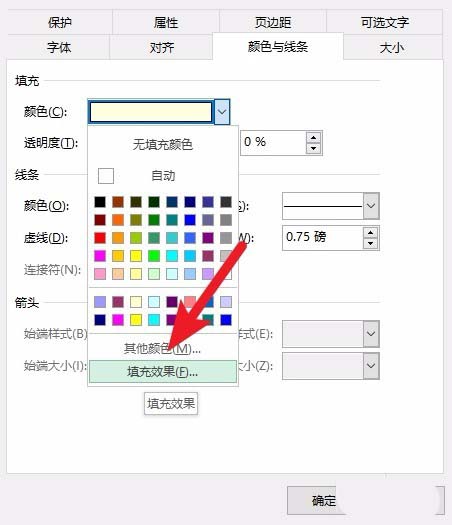452x525 pixels.
Task: Expand the end arrow size dropdown
Action: click(371, 366)
